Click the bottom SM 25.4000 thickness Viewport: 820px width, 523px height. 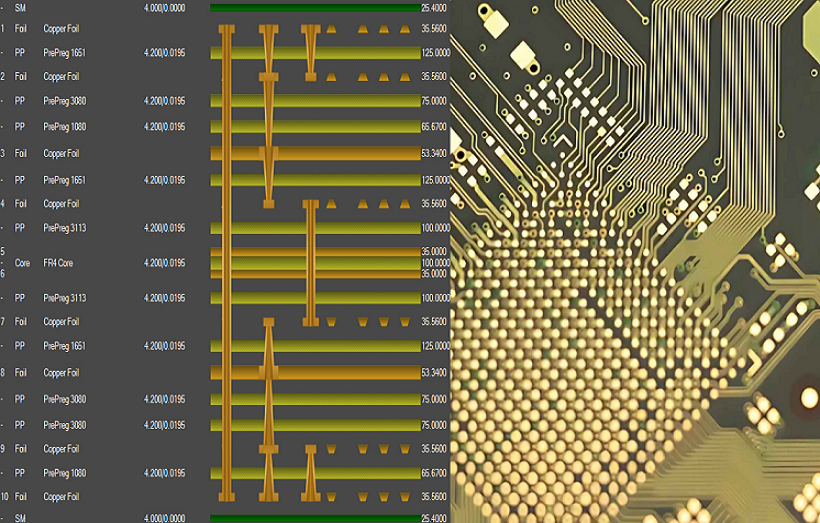(434, 518)
